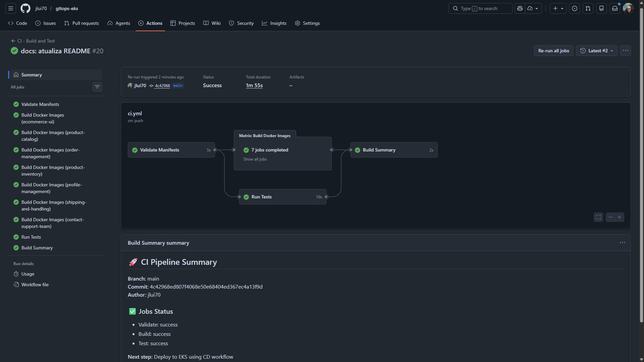The image size is (644, 362).
Task: Open commit 4c42968 link
Action: pyautogui.click(x=162, y=86)
